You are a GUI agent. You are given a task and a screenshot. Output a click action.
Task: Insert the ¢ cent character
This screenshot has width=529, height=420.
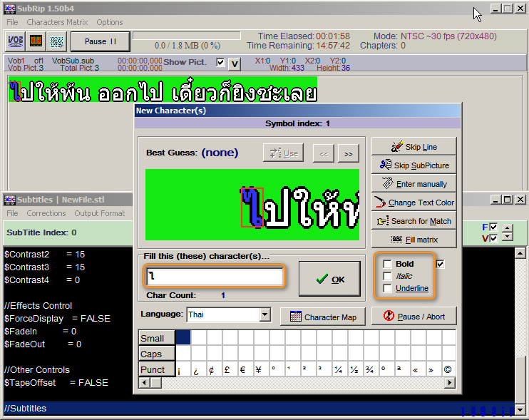[x=214, y=370]
